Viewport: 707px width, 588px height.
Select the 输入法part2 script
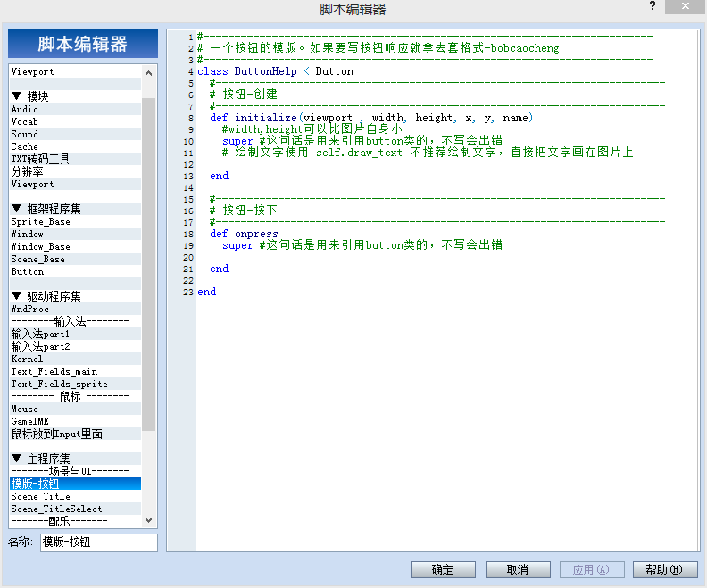tap(75, 346)
